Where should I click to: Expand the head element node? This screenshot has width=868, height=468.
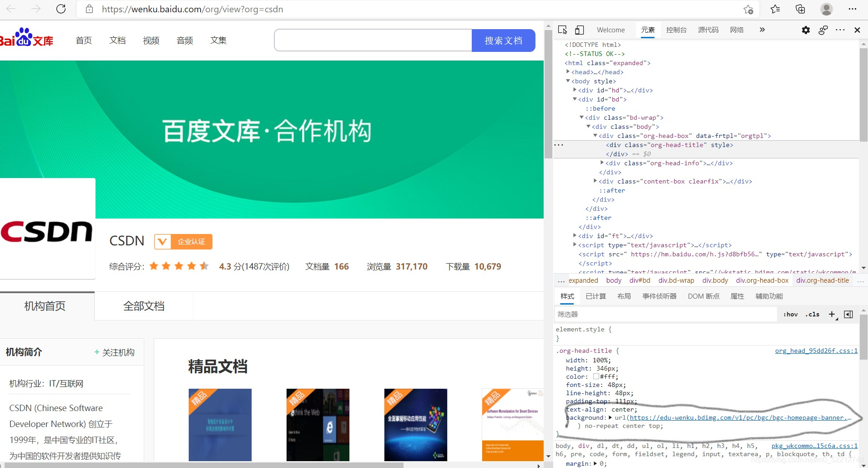tap(568, 71)
